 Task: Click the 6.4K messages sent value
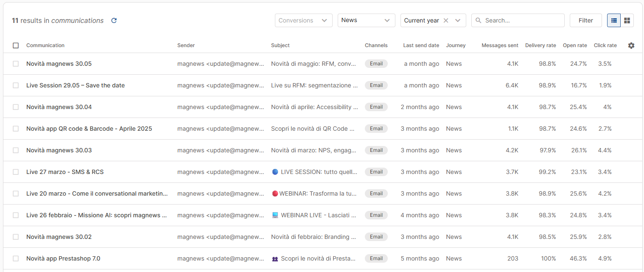tap(512, 85)
